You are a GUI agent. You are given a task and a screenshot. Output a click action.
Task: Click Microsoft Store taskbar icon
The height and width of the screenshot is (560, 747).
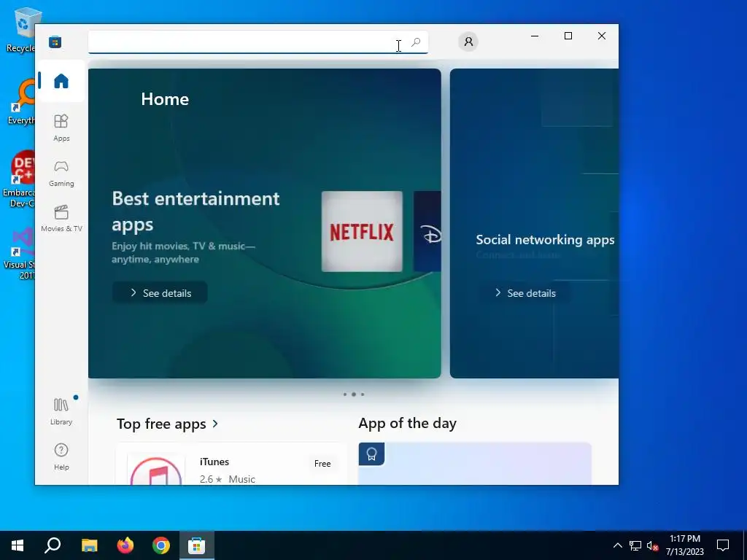[197, 545]
